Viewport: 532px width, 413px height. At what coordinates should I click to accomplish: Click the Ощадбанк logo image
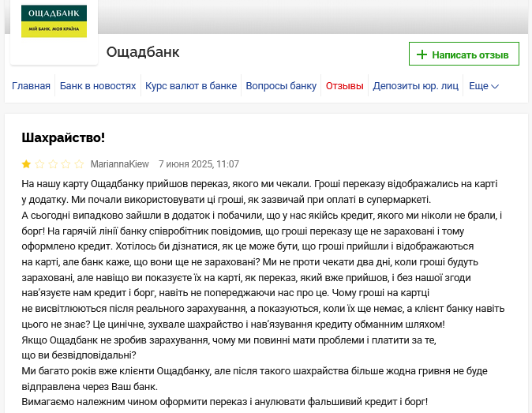pos(54,21)
